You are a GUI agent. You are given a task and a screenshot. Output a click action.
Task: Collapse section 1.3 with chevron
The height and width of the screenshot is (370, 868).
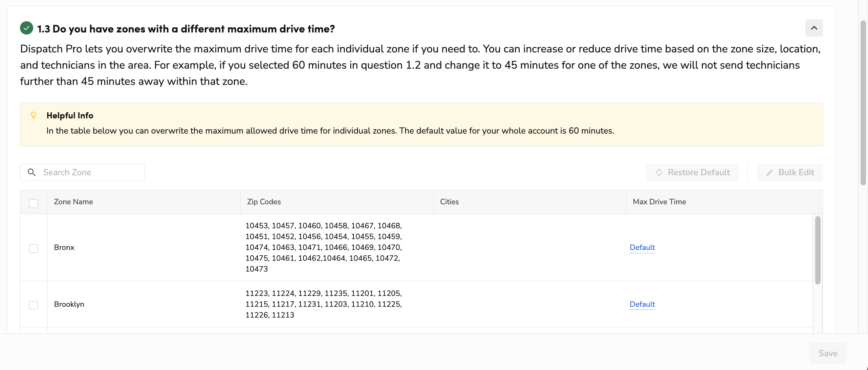click(x=814, y=28)
